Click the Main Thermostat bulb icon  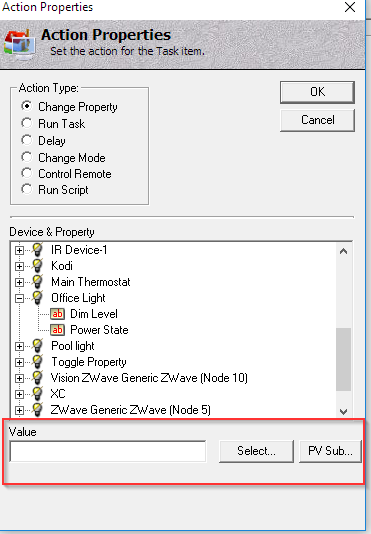[37, 282]
